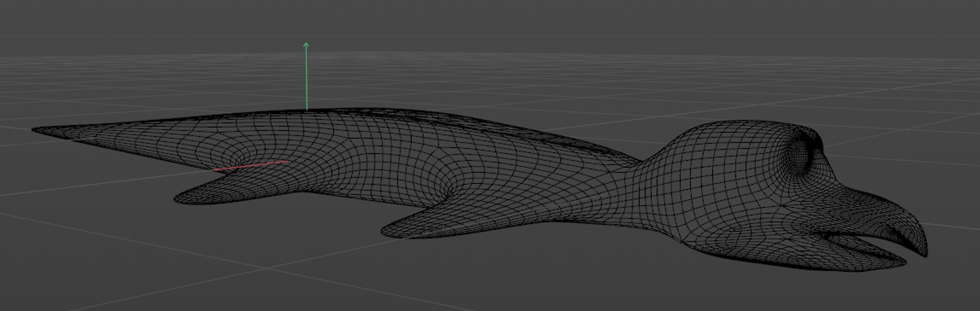The width and height of the screenshot is (980, 311).
Task: Click the red X-axis line on the body
Action: [251, 165]
